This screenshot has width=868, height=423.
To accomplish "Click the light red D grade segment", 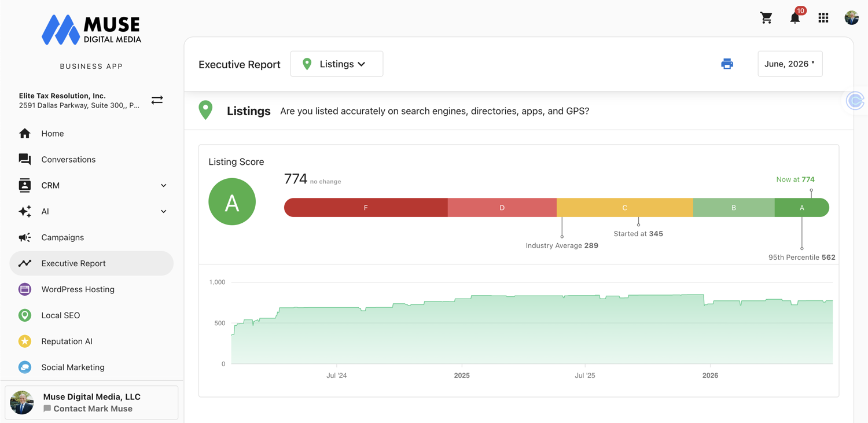I will tap(502, 208).
